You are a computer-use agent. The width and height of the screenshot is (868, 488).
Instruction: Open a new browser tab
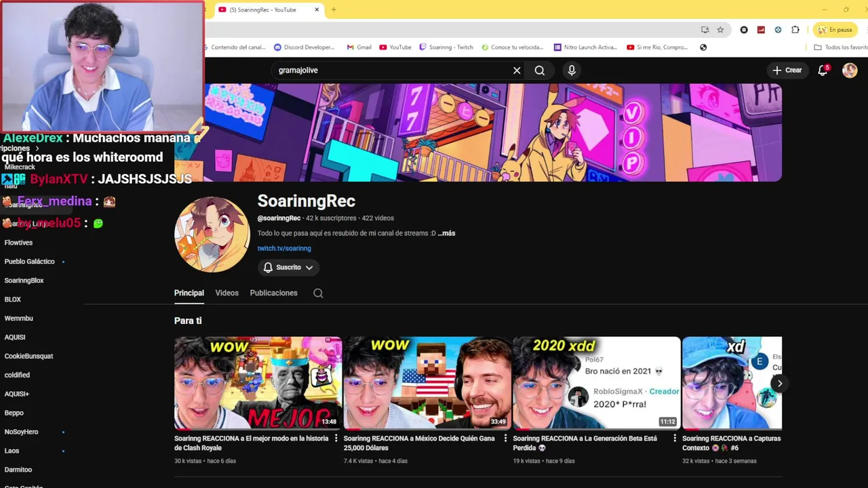334,9
